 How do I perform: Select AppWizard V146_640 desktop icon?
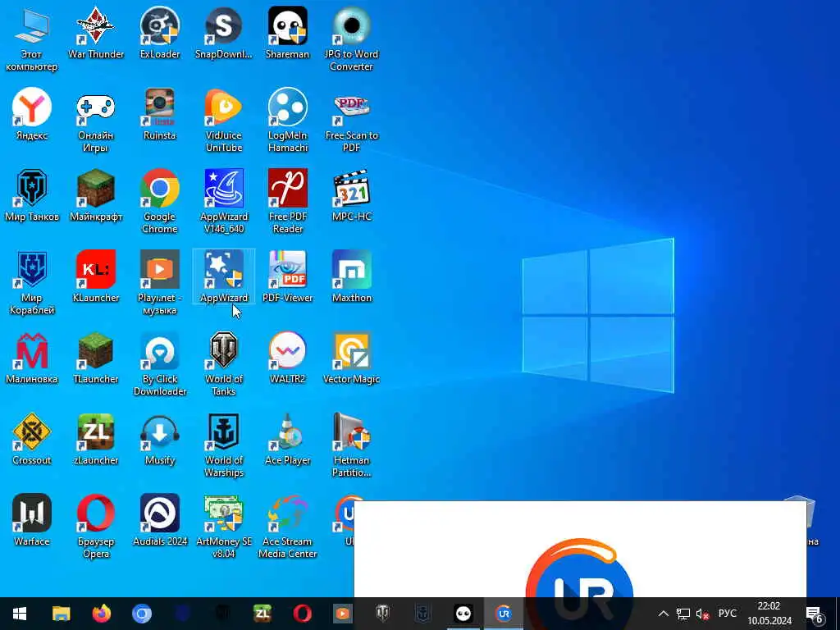point(223,201)
